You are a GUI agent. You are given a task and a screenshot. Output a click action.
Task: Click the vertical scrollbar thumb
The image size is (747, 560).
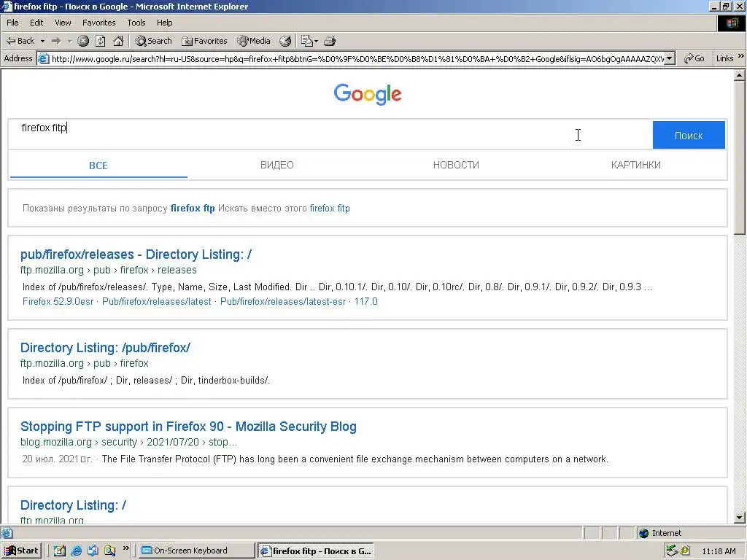click(740, 157)
